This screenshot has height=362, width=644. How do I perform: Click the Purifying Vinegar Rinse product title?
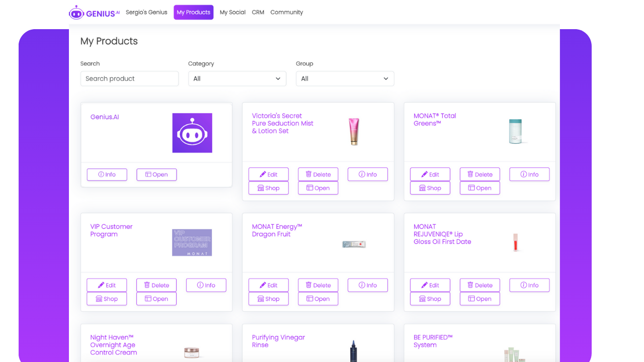(x=278, y=341)
